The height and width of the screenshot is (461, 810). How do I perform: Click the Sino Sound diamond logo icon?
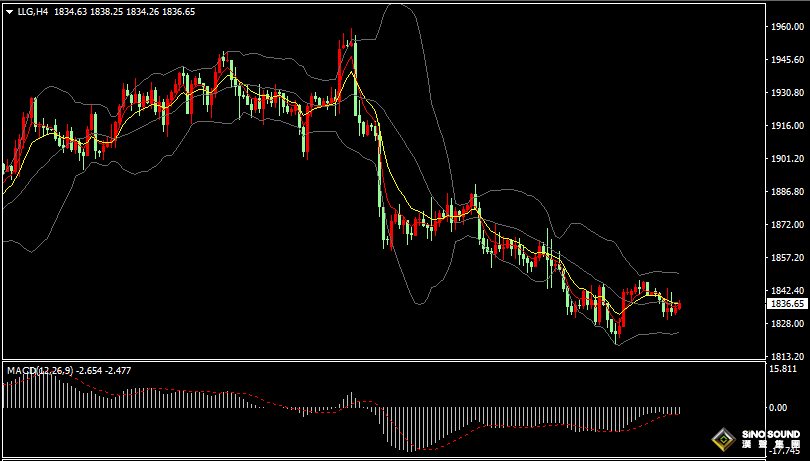tap(724, 440)
